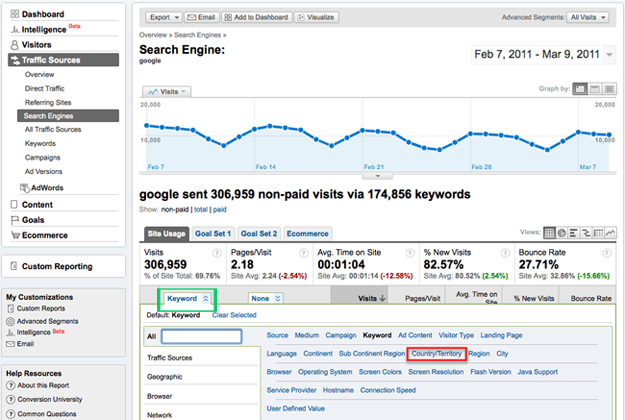Screen dimensions: 625x420
Task: Switch to Goal Set 2 tab
Action: pos(259,234)
